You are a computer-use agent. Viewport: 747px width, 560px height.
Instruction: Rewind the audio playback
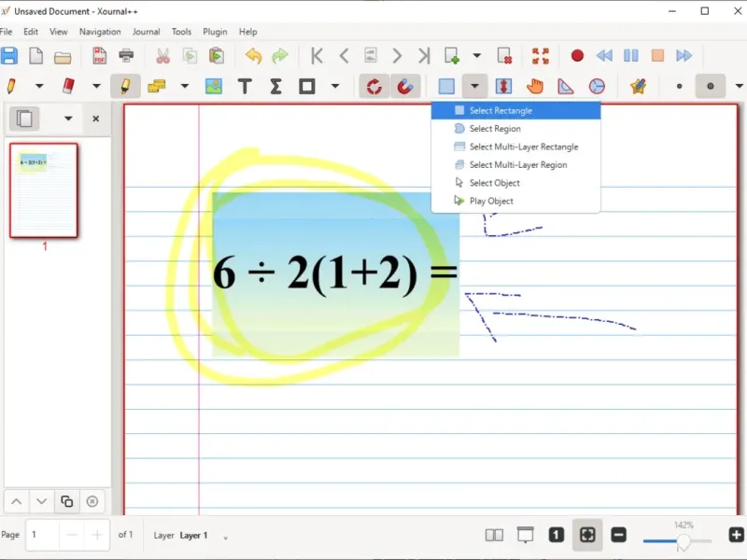pyautogui.click(x=604, y=56)
